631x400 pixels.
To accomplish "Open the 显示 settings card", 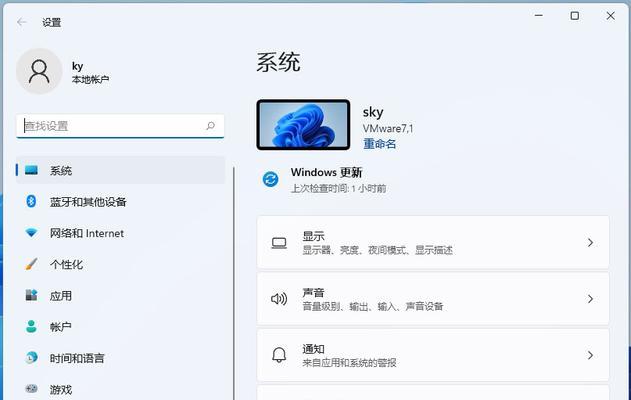I will (433, 243).
